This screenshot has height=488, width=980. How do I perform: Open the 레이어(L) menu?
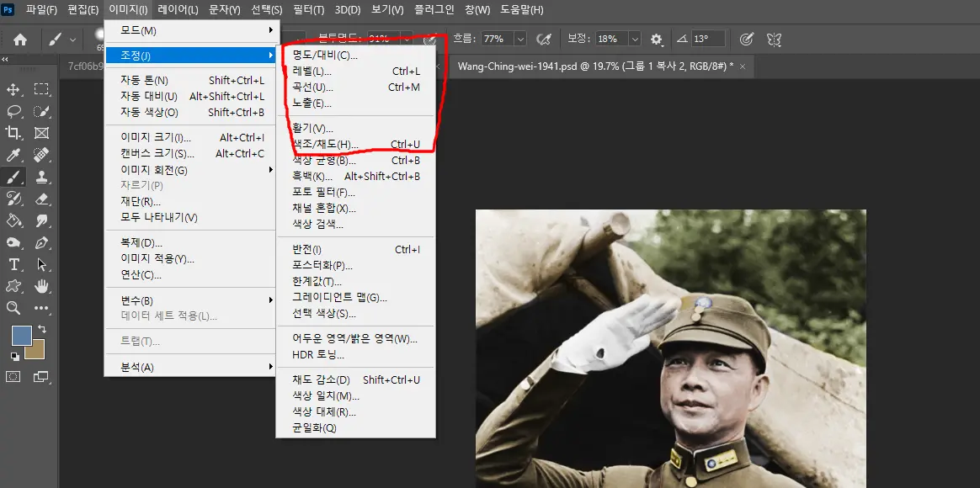(x=178, y=10)
